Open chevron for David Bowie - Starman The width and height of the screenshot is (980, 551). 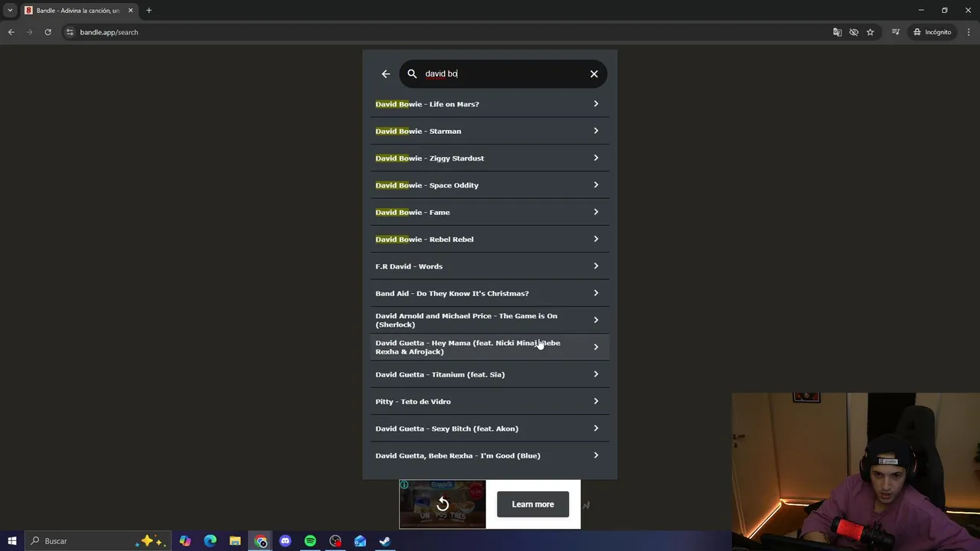point(596,131)
